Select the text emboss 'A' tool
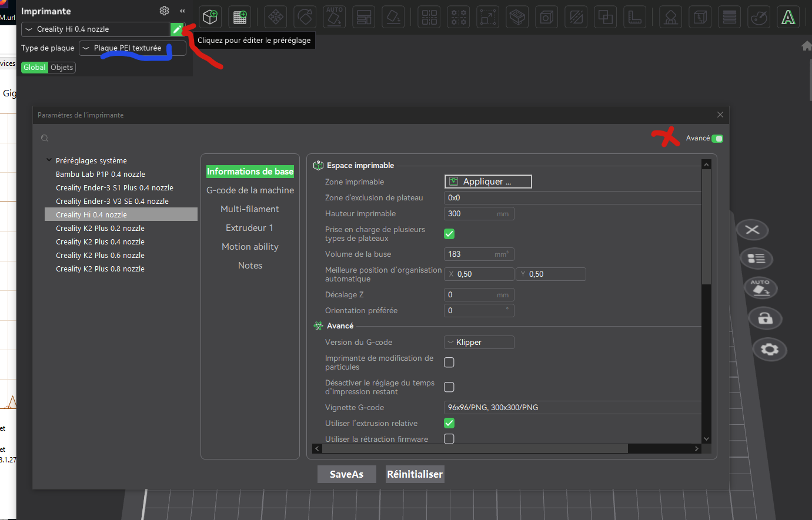The height and width of the screenshot is (520, 812). point(788,17)
